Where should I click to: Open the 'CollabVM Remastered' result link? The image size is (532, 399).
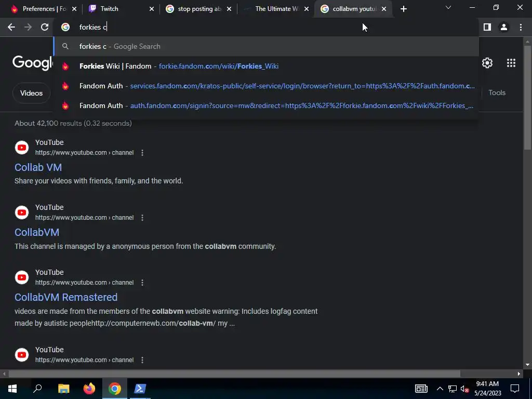coord(66,297)
